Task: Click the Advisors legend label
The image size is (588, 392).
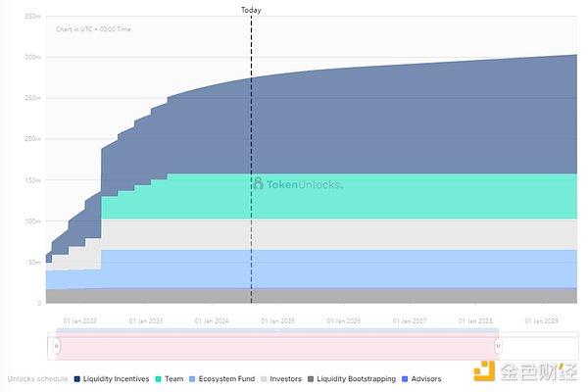Action: tap(427, 379)
